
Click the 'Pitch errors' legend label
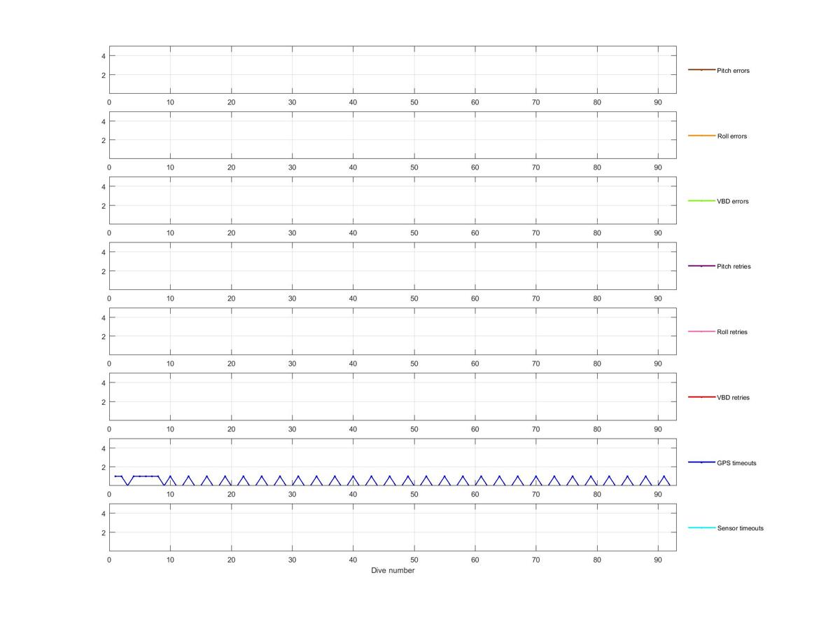(x=733, y=71)
